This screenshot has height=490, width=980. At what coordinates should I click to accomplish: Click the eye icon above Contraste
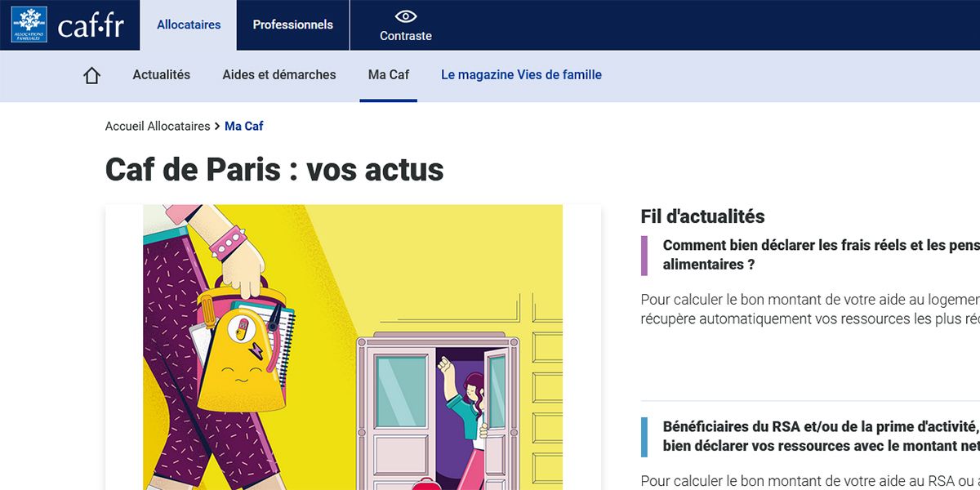click(x=405, y=15)
